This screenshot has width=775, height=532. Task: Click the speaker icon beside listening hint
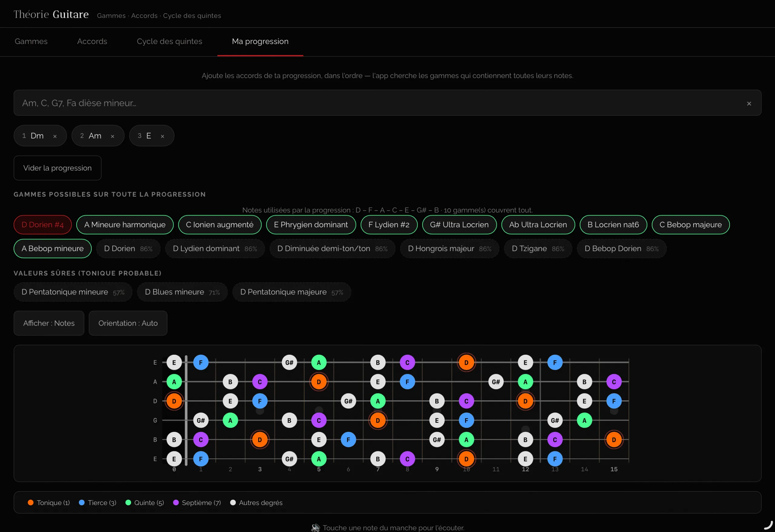pyautogui.click(x=315, y=528)
